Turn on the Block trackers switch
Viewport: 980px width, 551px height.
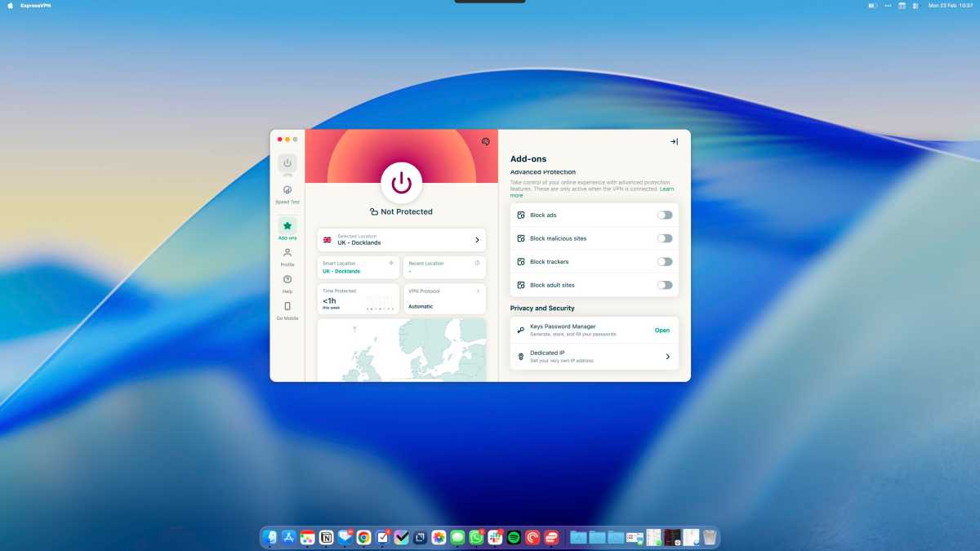(665, 262)
